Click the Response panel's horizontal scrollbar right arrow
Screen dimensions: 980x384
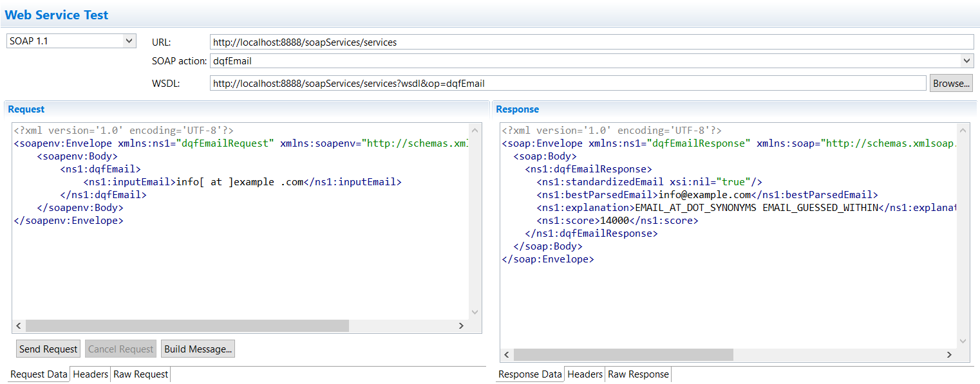(949, 354)
